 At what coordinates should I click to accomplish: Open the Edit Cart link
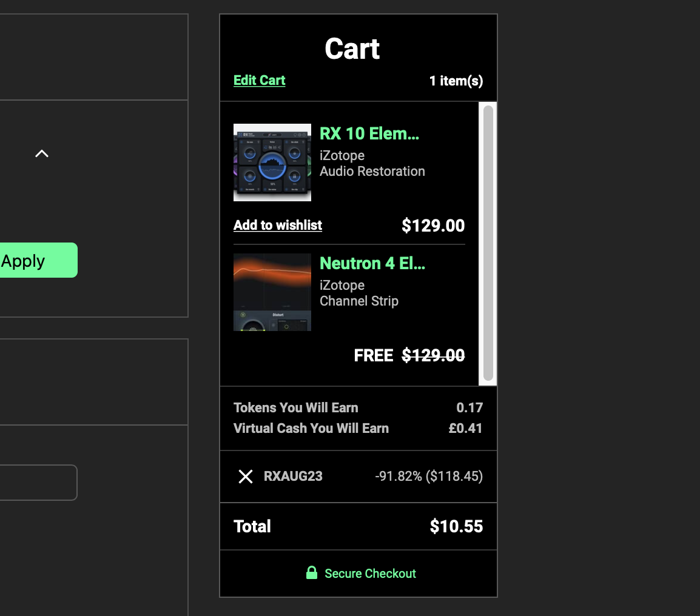[260, 81]
